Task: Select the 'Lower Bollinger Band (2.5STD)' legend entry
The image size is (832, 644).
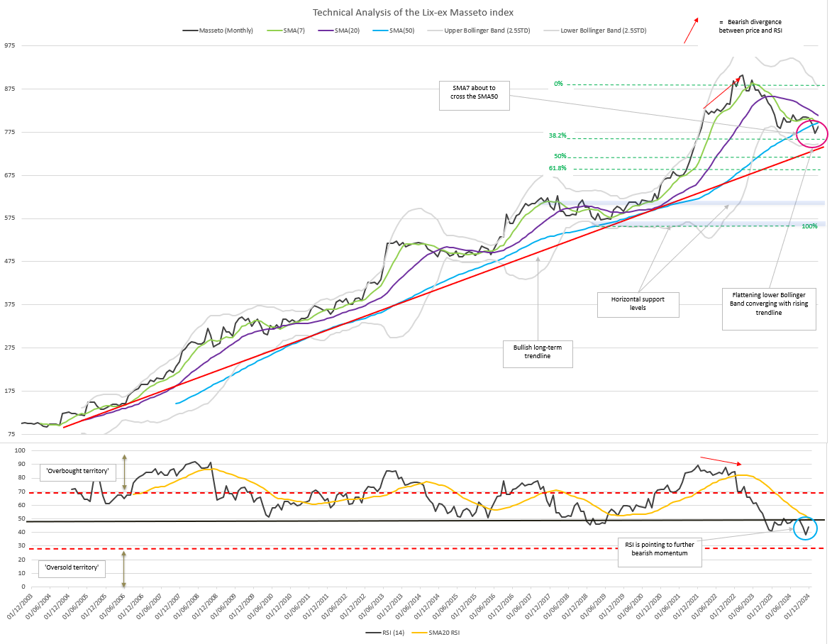Action: click(595, 30)
